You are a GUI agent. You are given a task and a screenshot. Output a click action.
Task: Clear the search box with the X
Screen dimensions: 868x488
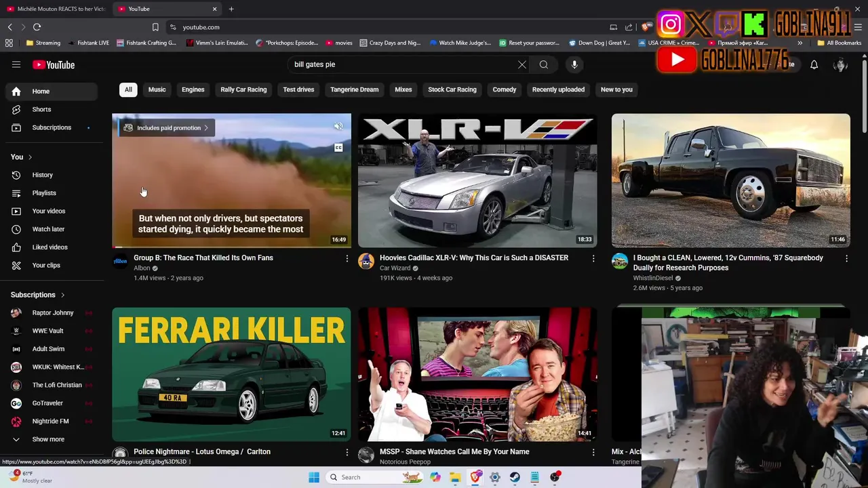(x=522, y=64)
